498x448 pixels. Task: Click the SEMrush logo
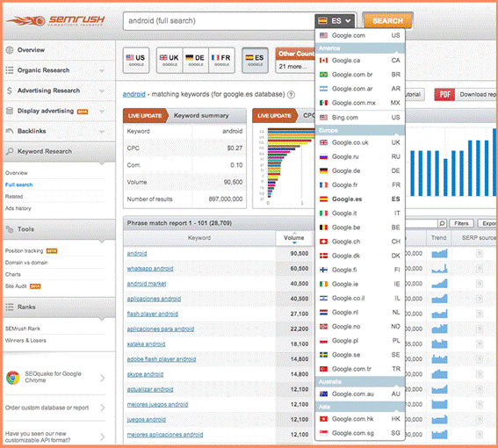pyautogui.click(x=55, y=21)
